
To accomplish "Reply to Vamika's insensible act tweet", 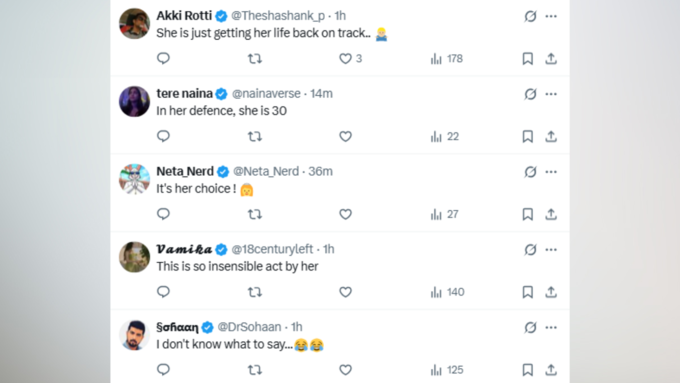I will click(x=163, y=291).
